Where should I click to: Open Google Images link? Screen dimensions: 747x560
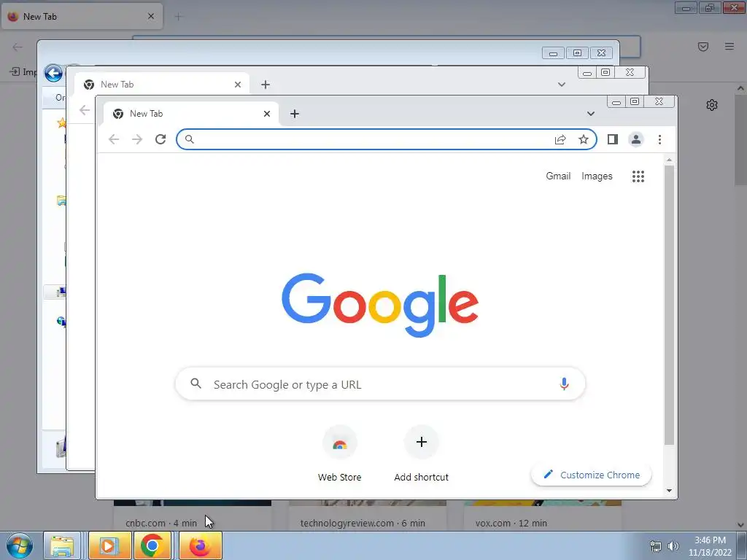click(597, 176)
